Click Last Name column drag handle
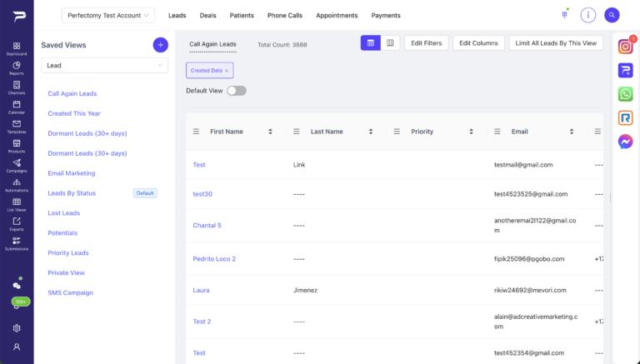 (x=297, y=132)
